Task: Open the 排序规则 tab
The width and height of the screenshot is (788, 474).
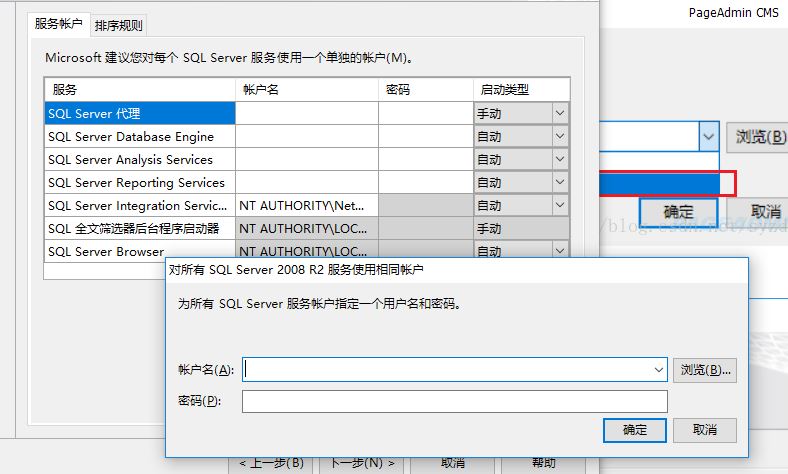Action: [119, 25]
